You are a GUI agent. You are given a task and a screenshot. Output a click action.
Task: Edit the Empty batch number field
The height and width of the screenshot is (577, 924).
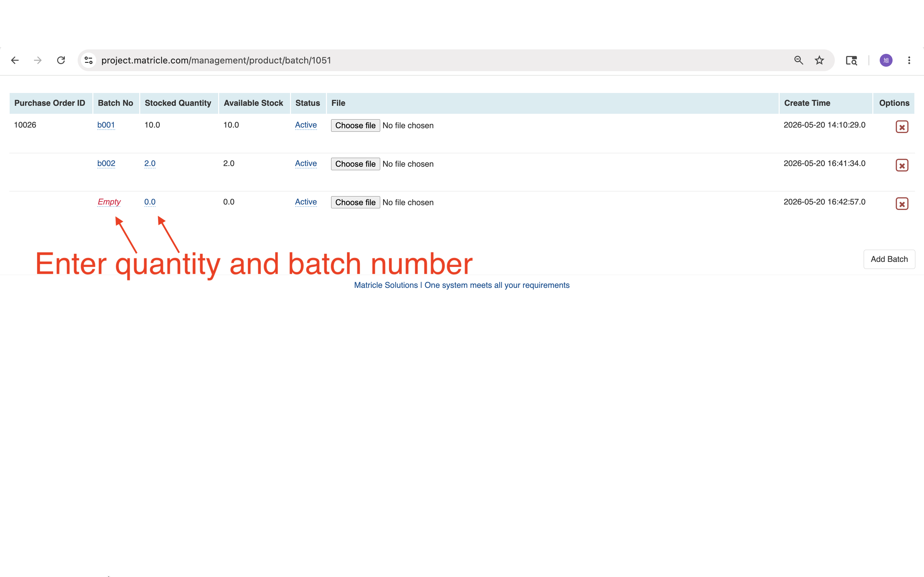click(x=109, y=202)
